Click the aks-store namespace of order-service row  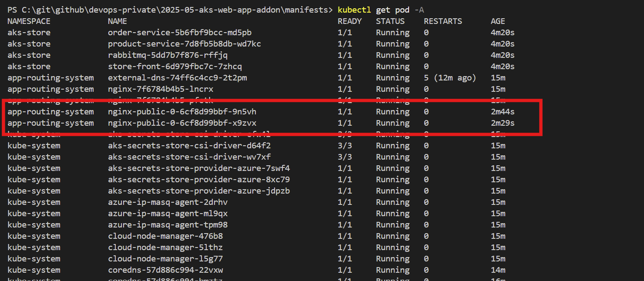click(x=29, y=33)
